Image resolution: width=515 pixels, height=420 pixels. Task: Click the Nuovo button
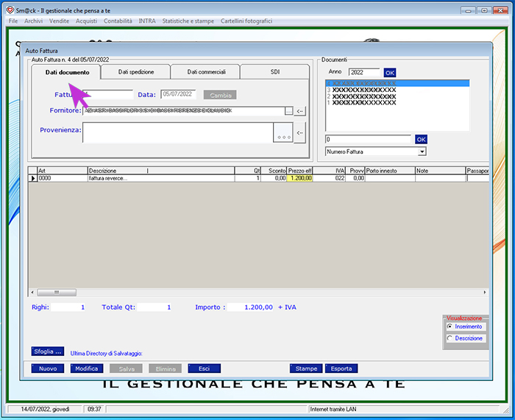[x=48, y=369]
